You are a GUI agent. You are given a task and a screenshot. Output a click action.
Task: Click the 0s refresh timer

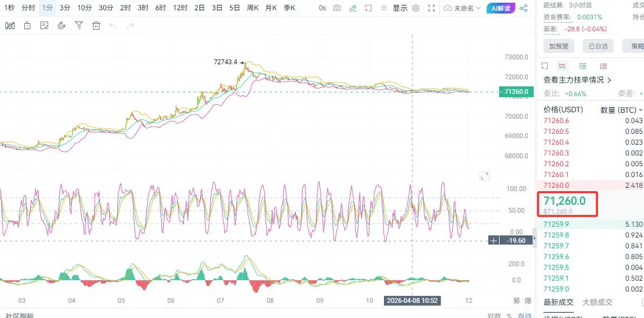[x=322, y=8]
